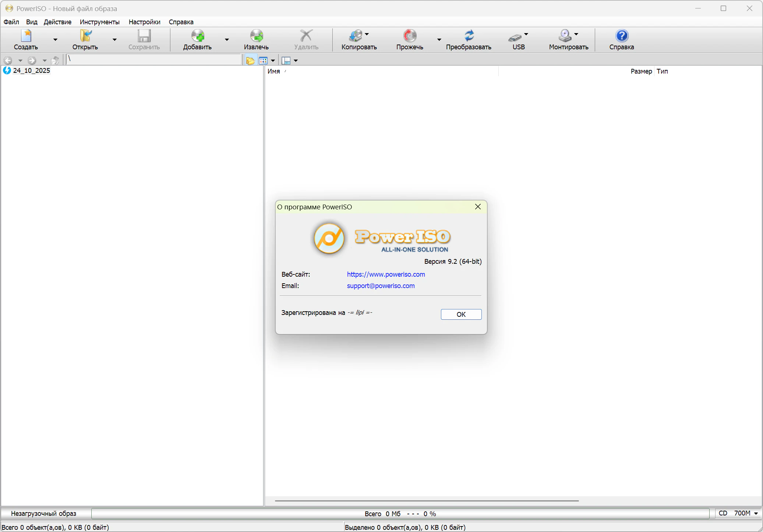The width and height of the screenshot is (763, 532).
Task: Click the Монтировать mount icon
Action: pyautogui.click(x=565, y=36)
